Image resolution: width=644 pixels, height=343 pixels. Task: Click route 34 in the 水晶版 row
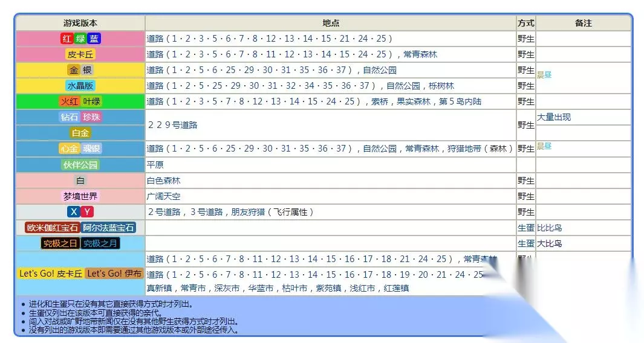[309, 86]
